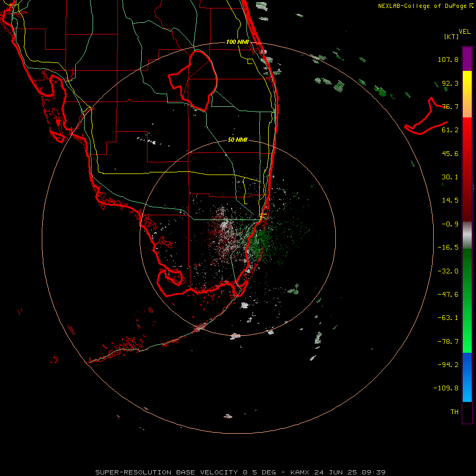Image resolution: width=476 pixels, height=476 pixels.
Task: Pick the gray near-zero segment of the scale
Action: click(467, 235)
